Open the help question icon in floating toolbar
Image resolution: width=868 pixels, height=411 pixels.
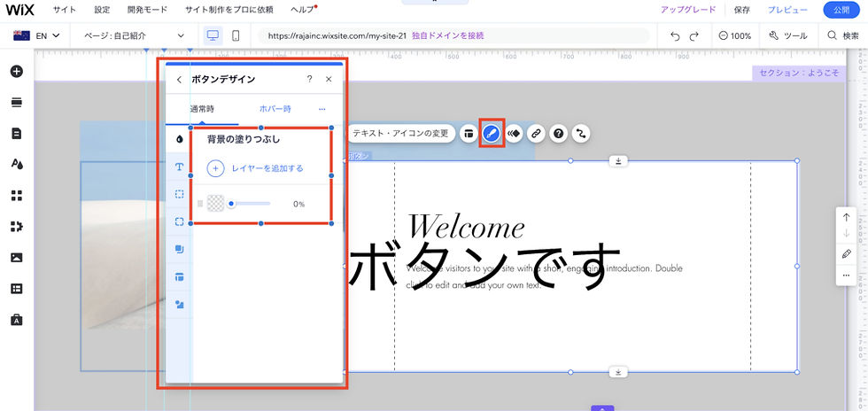point(559,134)
